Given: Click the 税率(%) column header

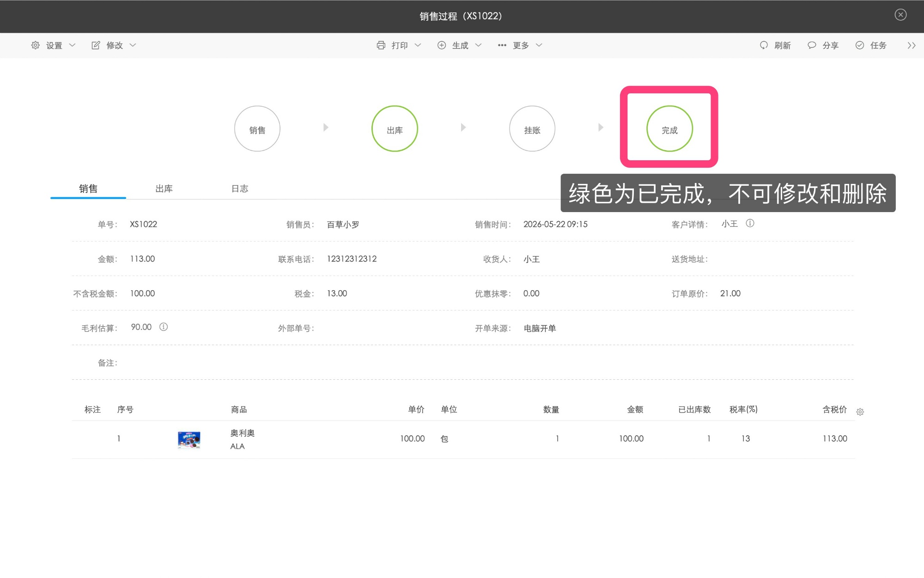Looking at the screenshot, I should point(743,409).
